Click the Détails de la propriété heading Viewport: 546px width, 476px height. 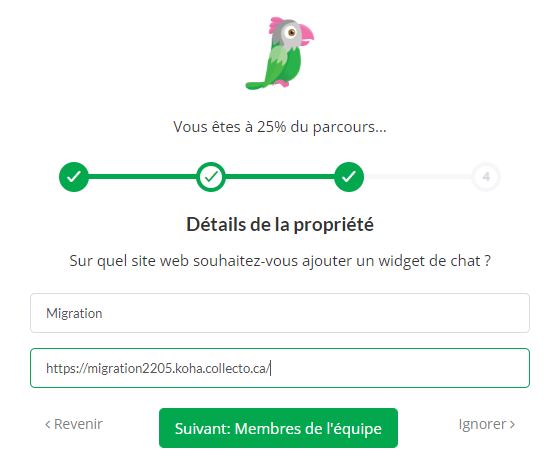pyautogui.click(x=280, y=225)
